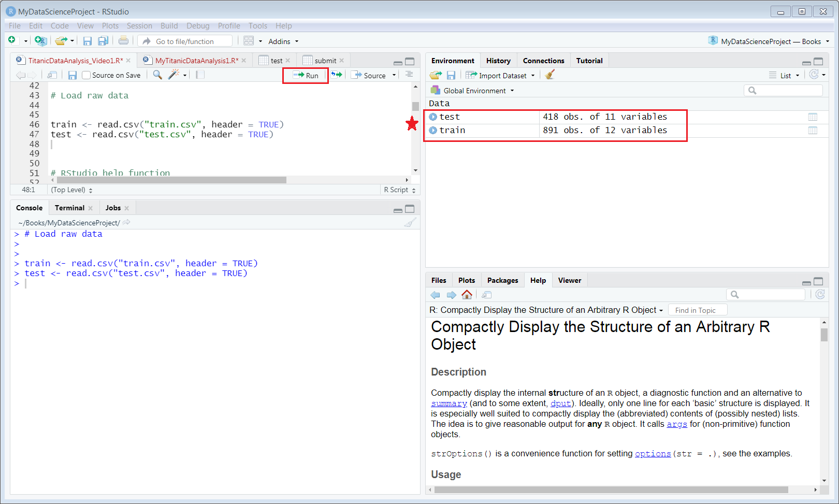Follow the summary link in help text
This screenshot has width=839, height=504.
(x=449, y=404)
